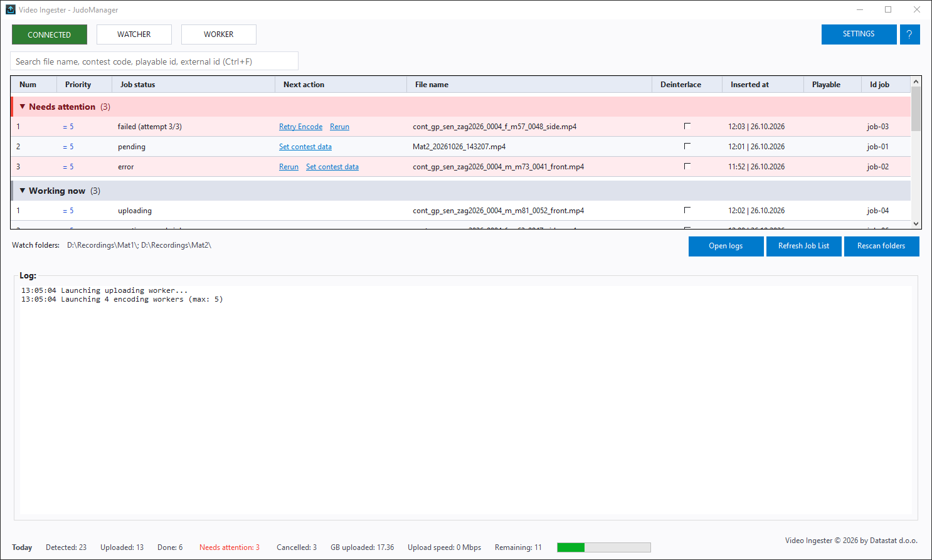Collapse the Working now group
932x560 pixels.
point(23,191)
